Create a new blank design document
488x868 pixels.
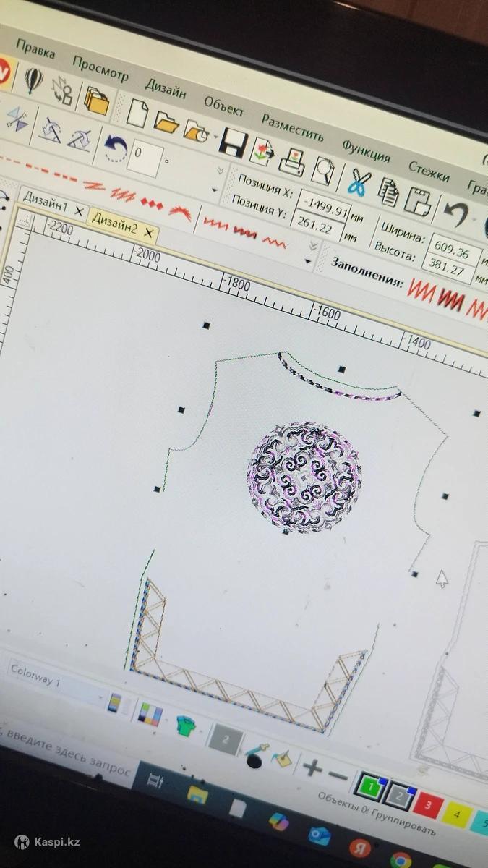coord(137,113)
